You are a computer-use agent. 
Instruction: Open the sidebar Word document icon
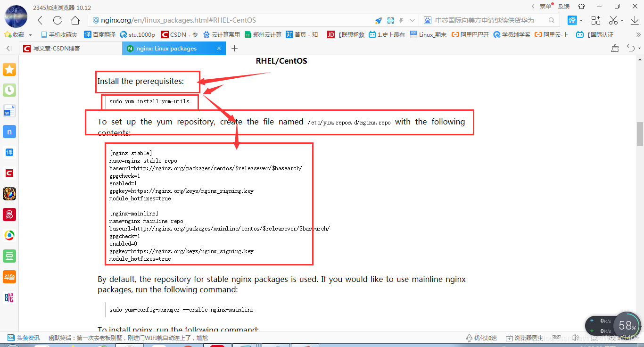tap(9, 111)
